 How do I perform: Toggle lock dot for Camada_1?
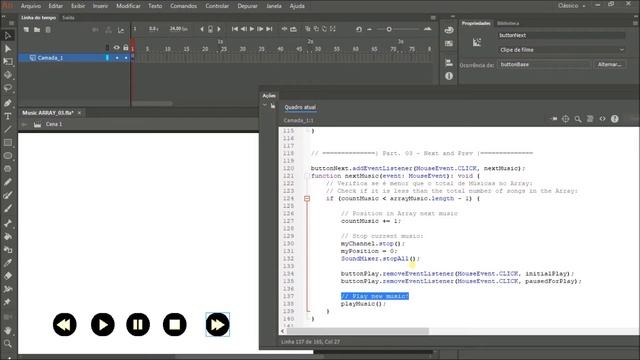click(126, 58)
